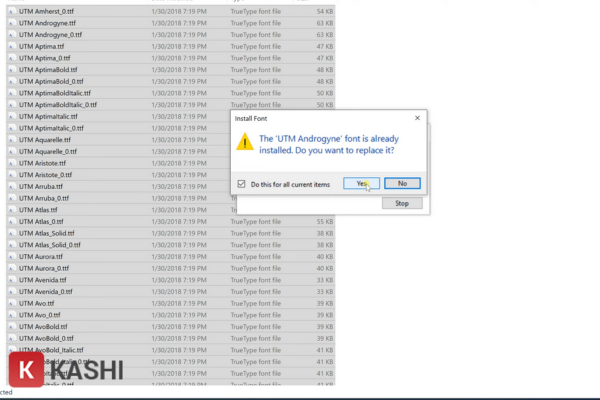
Task: Select the UTM Avo_0.ttf file
Action: [39, 314]
